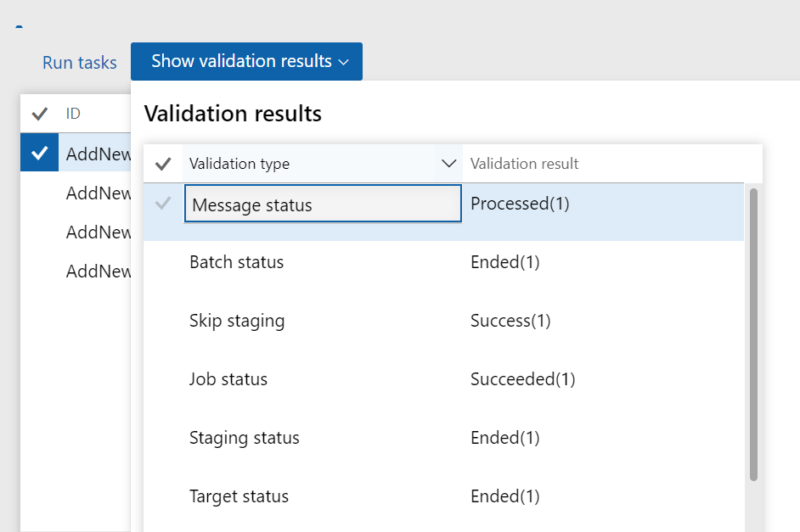Viewport: 800px width, 532px height.
Task: Select the second AddNew row checkbox
Action: coord(39,193)
